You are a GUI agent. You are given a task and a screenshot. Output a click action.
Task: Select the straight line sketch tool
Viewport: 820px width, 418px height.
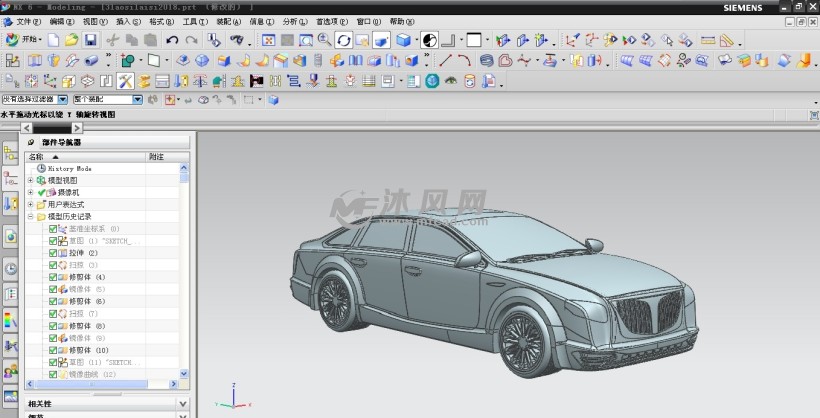[x=446, y=60]
